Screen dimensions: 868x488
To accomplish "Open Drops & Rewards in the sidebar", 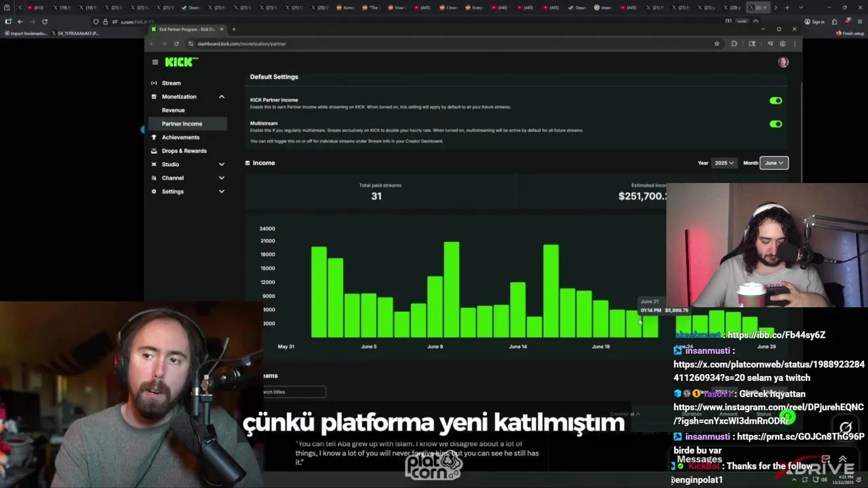I will (184, 151).
